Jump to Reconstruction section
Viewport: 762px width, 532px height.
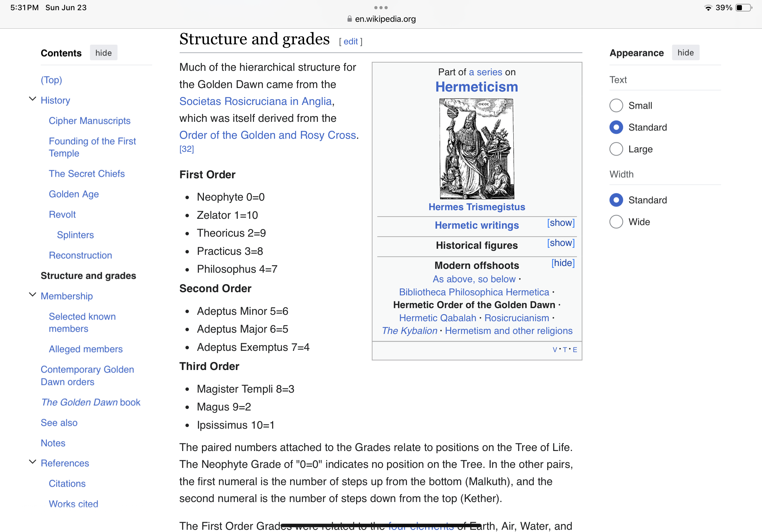point(80,255)
